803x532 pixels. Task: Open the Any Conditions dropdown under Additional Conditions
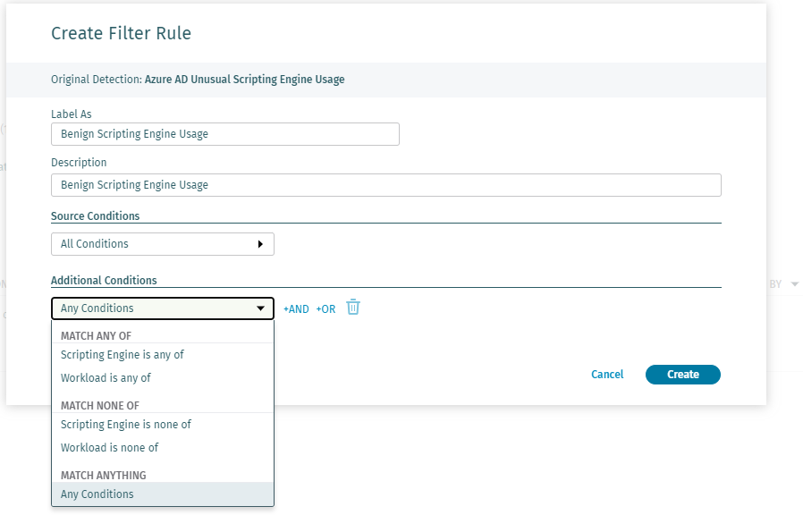[163, 308]
